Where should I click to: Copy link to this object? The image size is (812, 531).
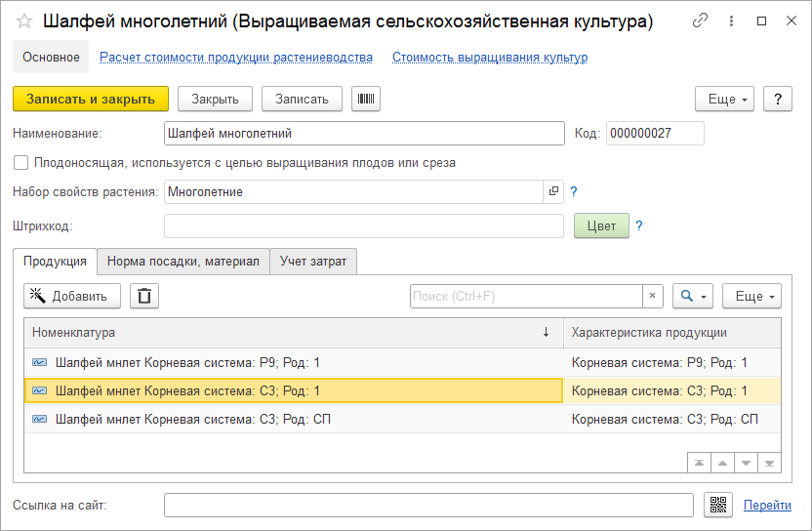[x=700, y=20]
